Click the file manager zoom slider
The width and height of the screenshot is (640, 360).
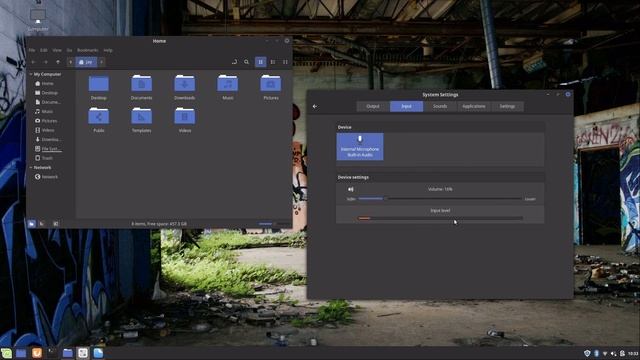[x=274, y=224]
